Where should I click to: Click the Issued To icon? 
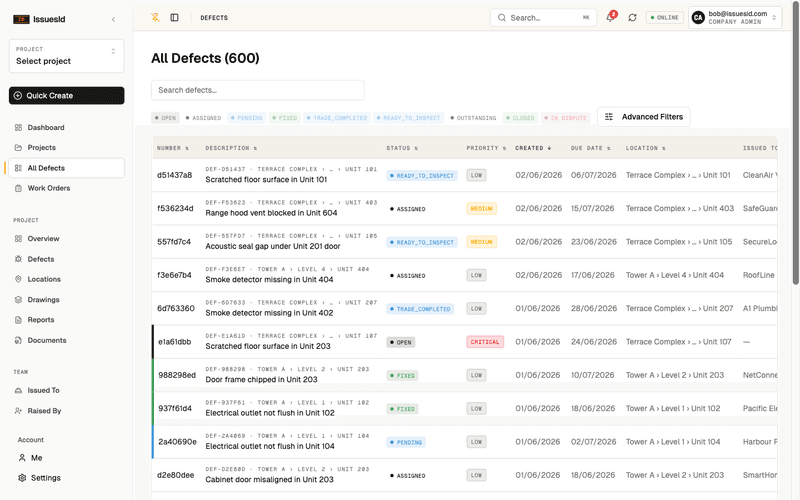18,390
